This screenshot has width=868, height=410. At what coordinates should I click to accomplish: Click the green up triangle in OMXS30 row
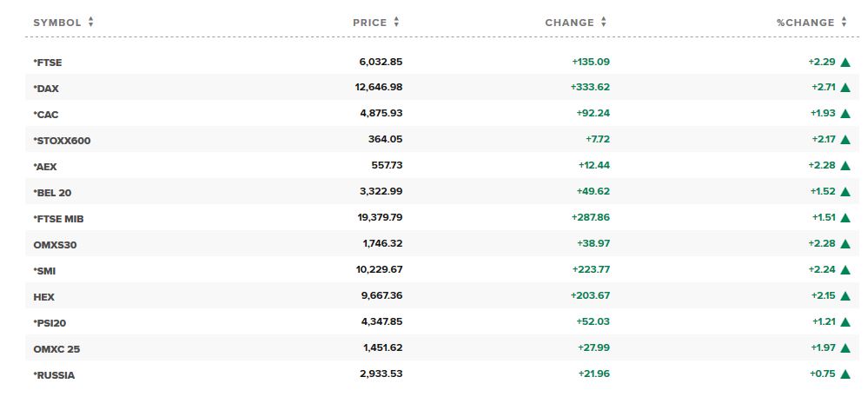[x=845, y=243]
